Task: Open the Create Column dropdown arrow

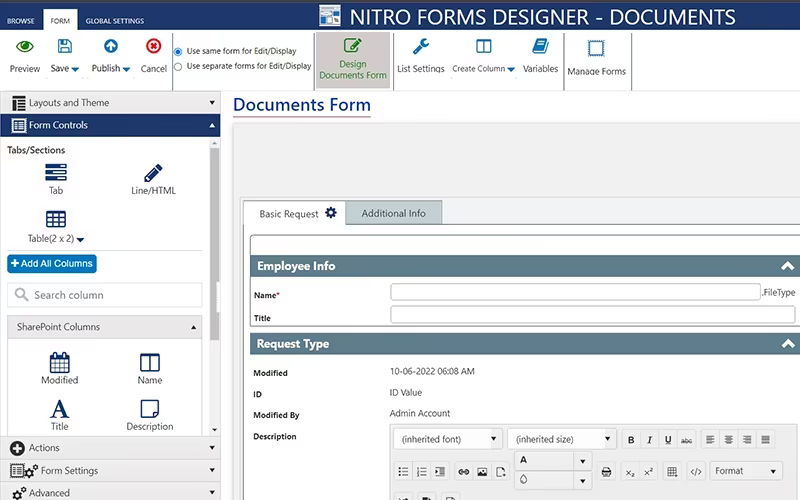Action: click(511, 69)
